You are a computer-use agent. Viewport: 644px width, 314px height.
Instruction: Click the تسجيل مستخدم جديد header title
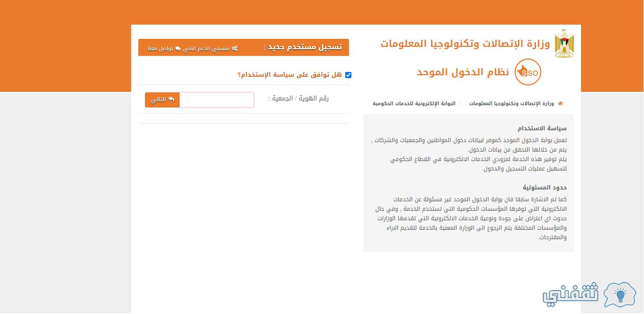coord(304,47)
